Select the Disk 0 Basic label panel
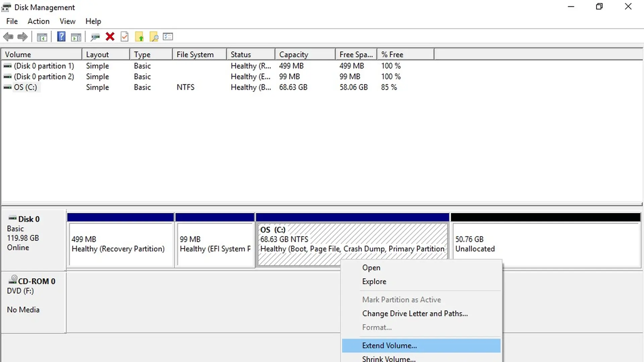 [x=34, y=240]
